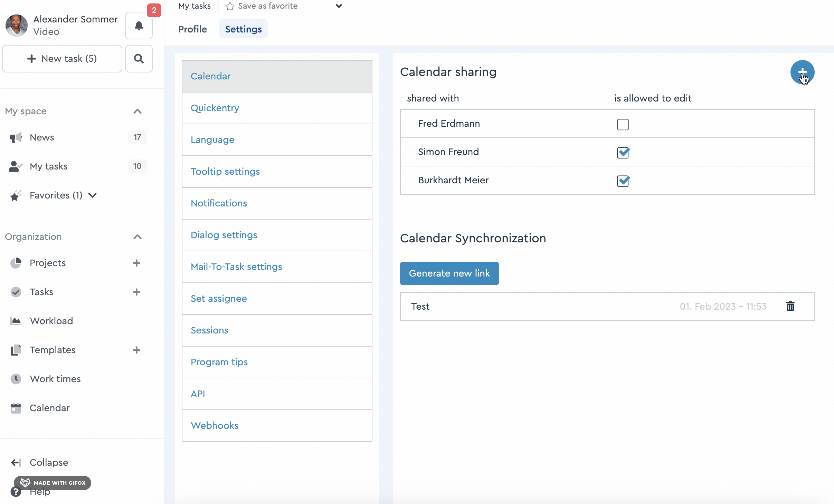Open Webhooks settings

pos(277,426)
